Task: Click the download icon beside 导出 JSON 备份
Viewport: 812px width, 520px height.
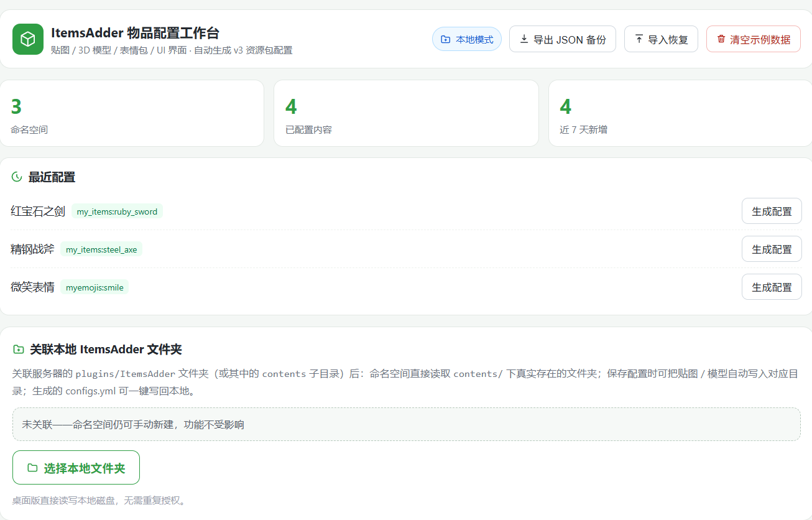Action: coord(524,39)
